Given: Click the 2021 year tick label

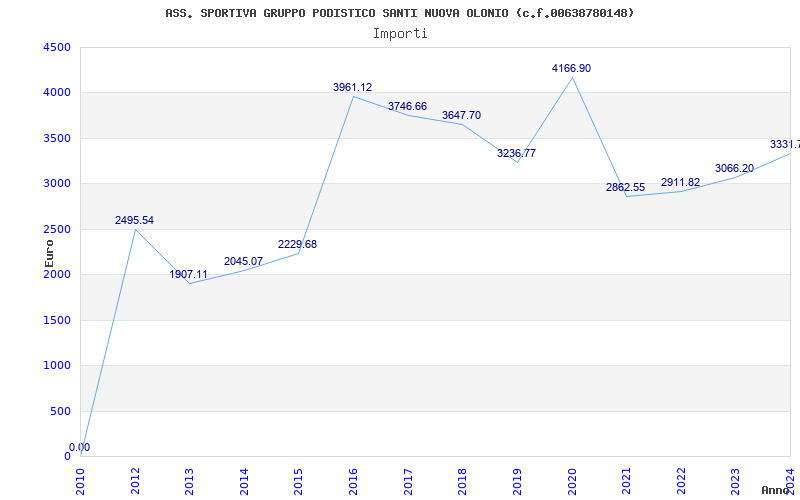Looking at the screenshot, I should pyautogui.click(x=627, y=482).
